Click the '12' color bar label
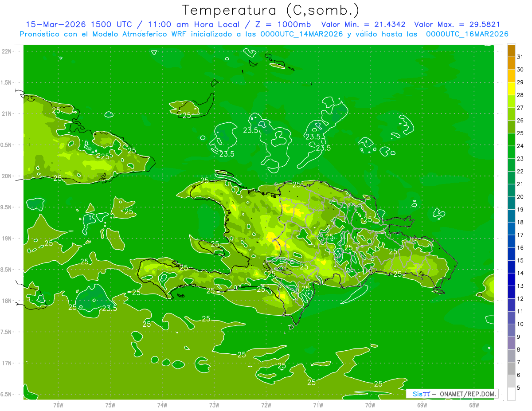This screenshot has width=532, height=411. coord(520,299)
